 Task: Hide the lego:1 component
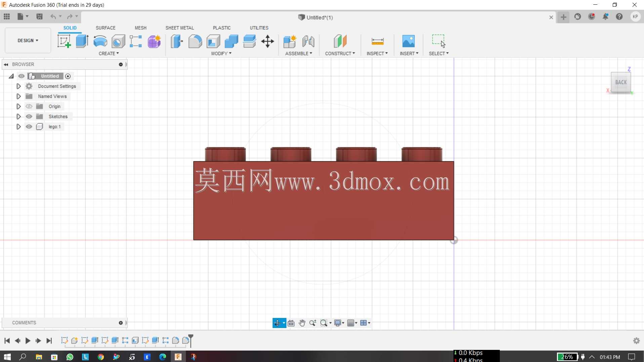coord(29,126)
